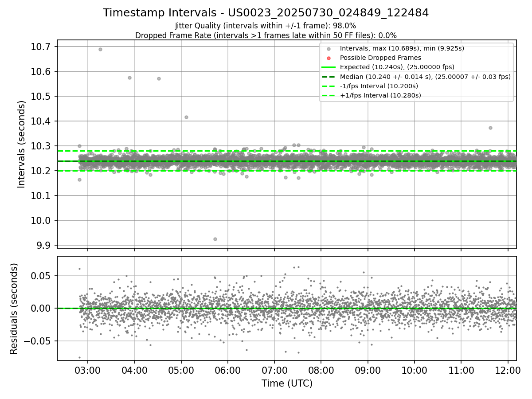Click the minimum outlier point near 9.925 seconds
The height and width of the screenshot is (399, 532).
click(215, 239)
